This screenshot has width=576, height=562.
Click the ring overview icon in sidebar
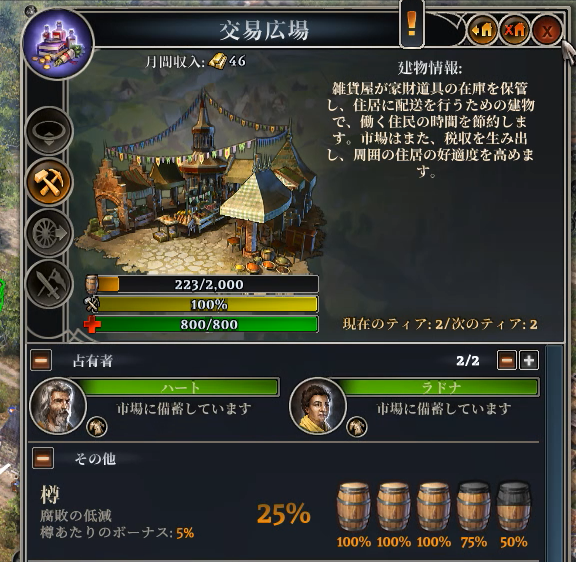tap(49, 131)
